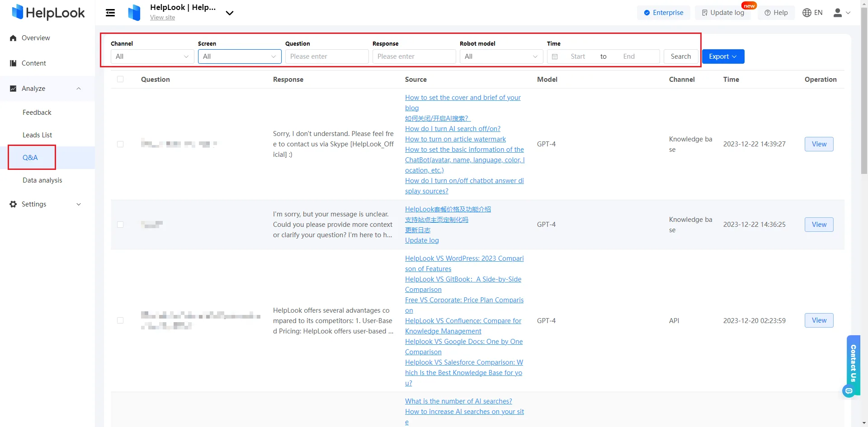868x427 pixels.
Task: Check the 14:36:25 row checkbox
Action: 120,225
